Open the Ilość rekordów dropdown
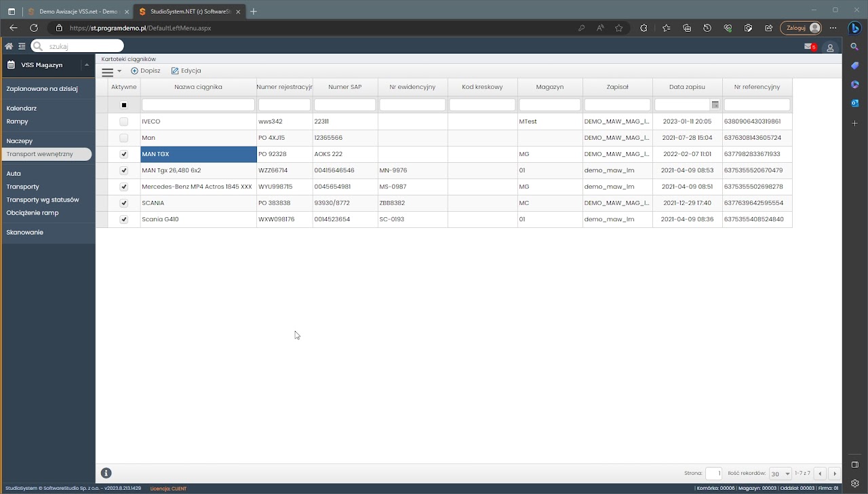This screenshot has height=494, width=868. click(781, 474)
